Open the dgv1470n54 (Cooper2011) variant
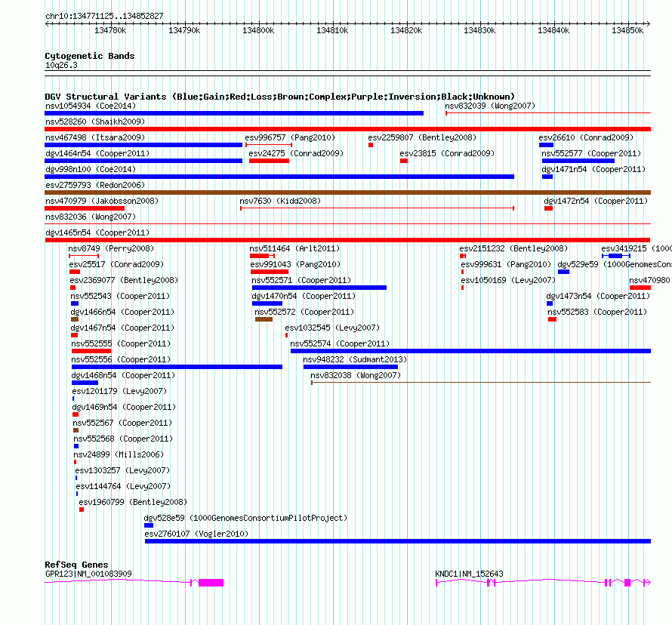Image resolution: width=672 pixels, height=625 pixels. click(304, 296)
